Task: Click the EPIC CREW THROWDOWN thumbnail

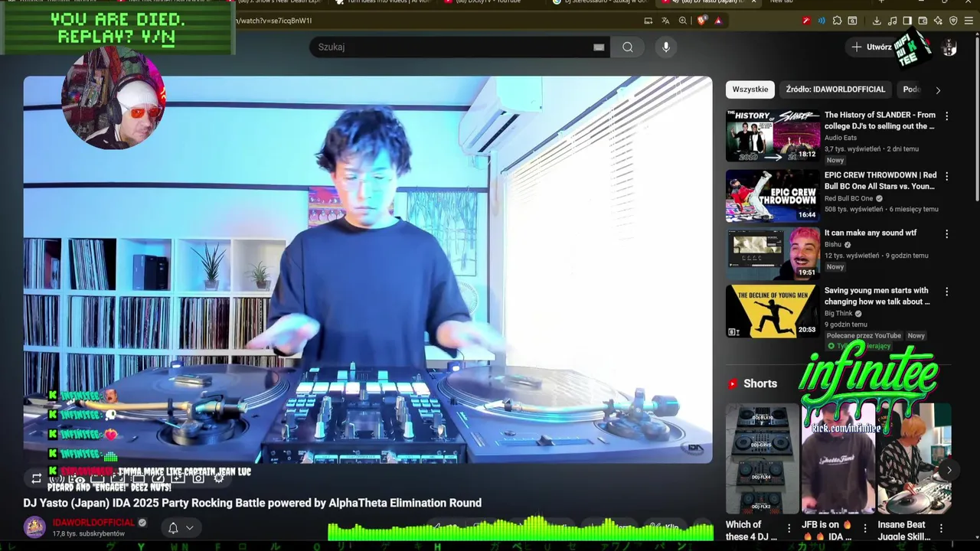Action: [x=773, y=196]
